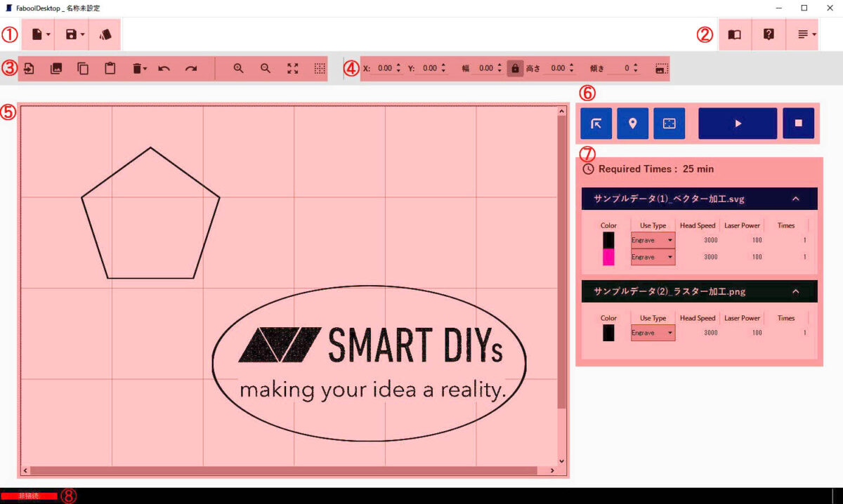The image size is (843, 504).
Task: Click the canvas horizontal scrollbar
Action: (x=283, y=470)
